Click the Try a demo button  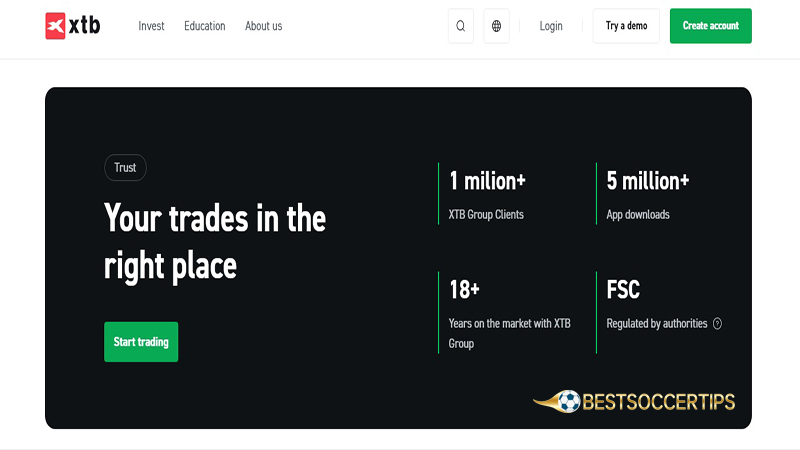coord(626,26)
